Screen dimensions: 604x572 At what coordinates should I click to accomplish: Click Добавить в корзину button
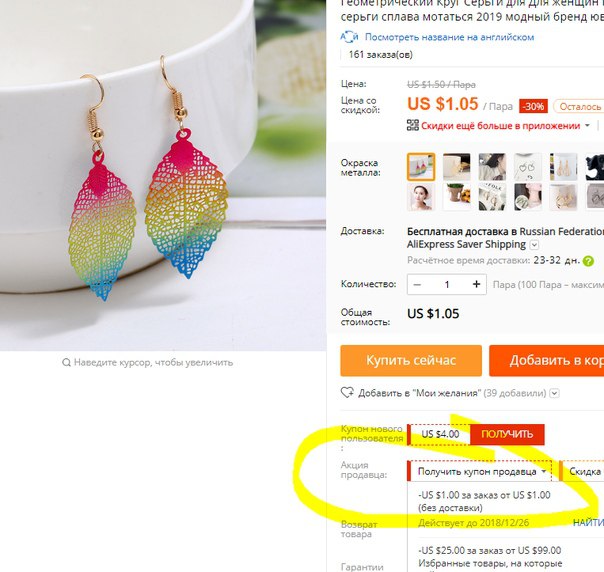[x=547, y=361]
